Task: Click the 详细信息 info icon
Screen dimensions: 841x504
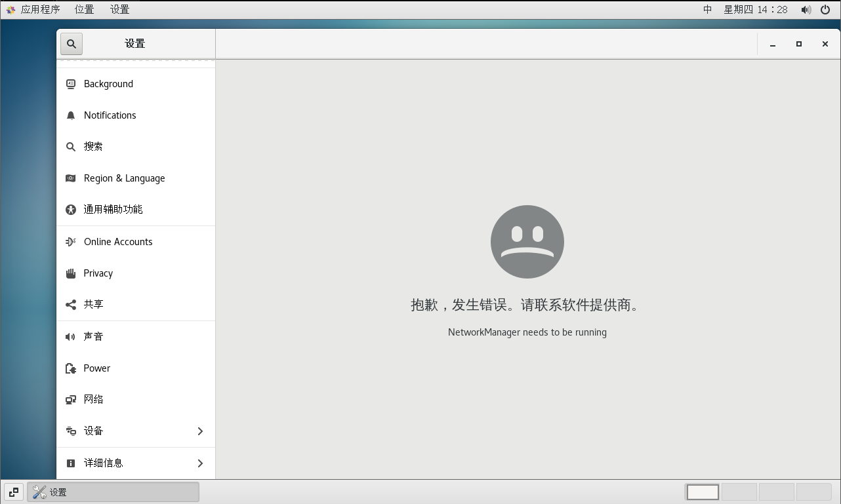Action: pyautogui.click(x=71, y=463)
